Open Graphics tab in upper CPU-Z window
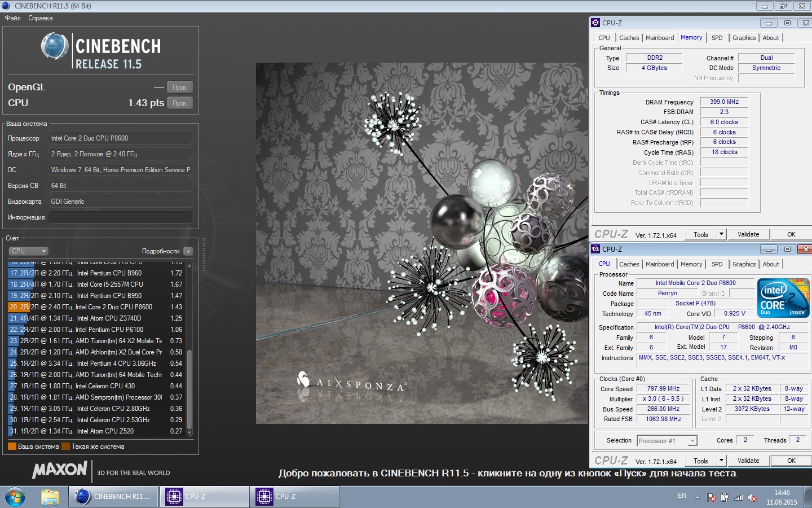Screen dimensions: 812x508 click(744, 38)
